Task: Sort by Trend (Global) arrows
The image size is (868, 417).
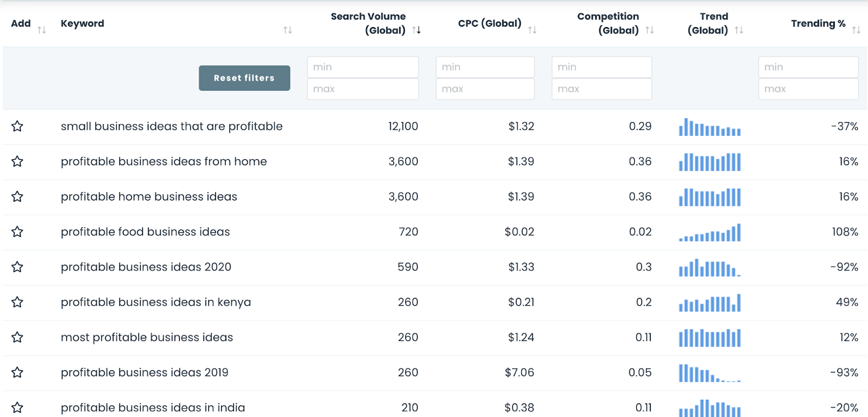Action: pyautogui.click(x=739, y=30)
